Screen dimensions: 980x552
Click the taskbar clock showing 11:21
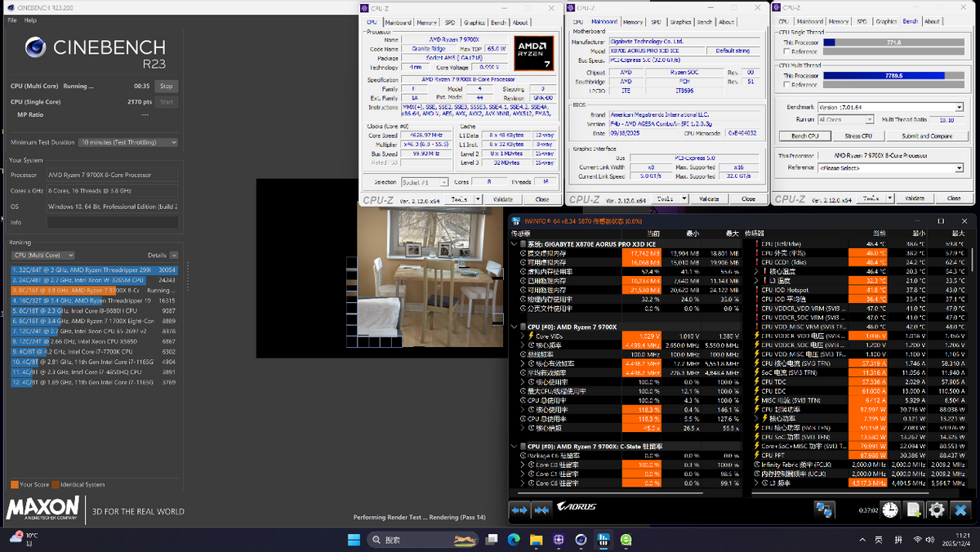956,540
